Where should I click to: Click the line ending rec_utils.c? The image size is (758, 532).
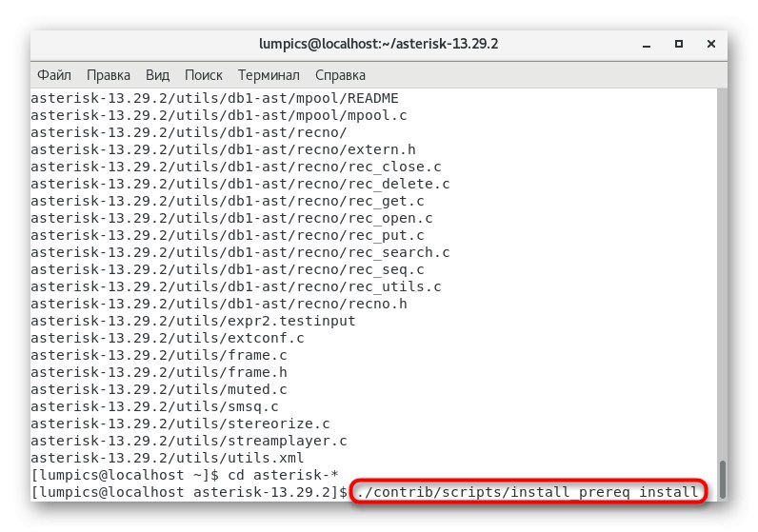point(236,287)
